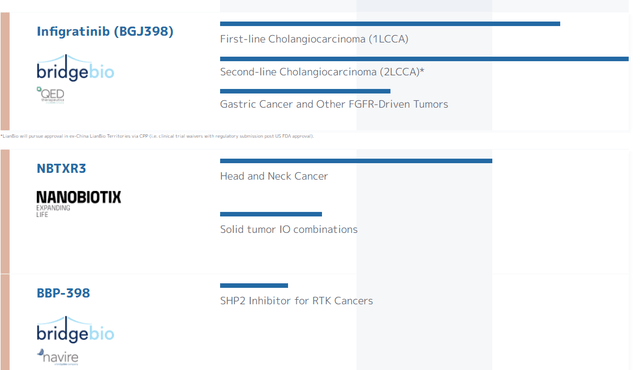Screen dimensions: 640x370
Task: Click the LianBio footnote text
Action: [x=157, y=136]
